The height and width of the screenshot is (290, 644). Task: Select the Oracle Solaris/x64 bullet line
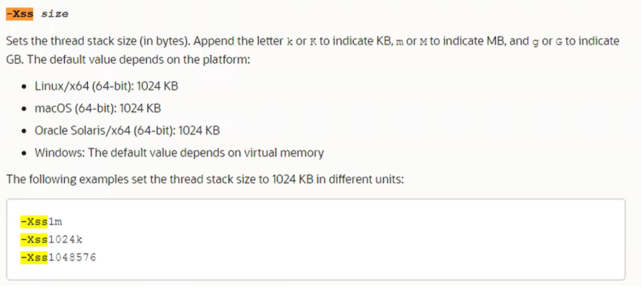point(128,130)
